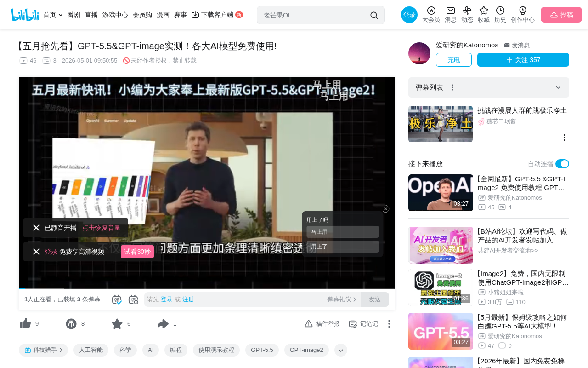Follow uploader with 关注 357 button
The width and height of the screenshot is (588, 368).
click(523, 60)
